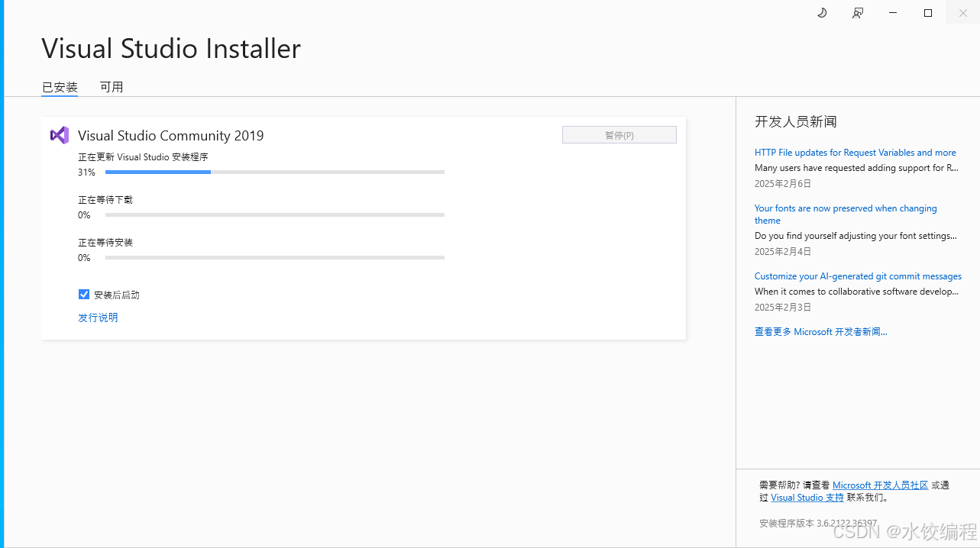Open the feedback icon in title bar

(x=858, y=13)
